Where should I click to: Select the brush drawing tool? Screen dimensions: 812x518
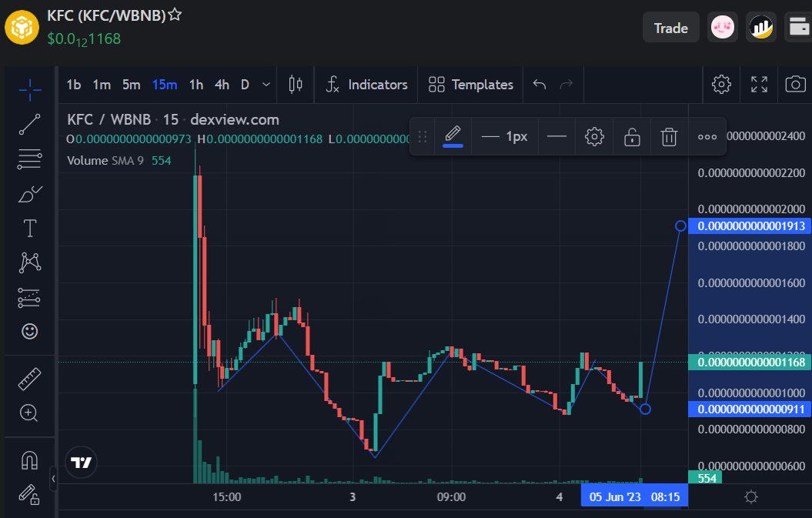29,194
